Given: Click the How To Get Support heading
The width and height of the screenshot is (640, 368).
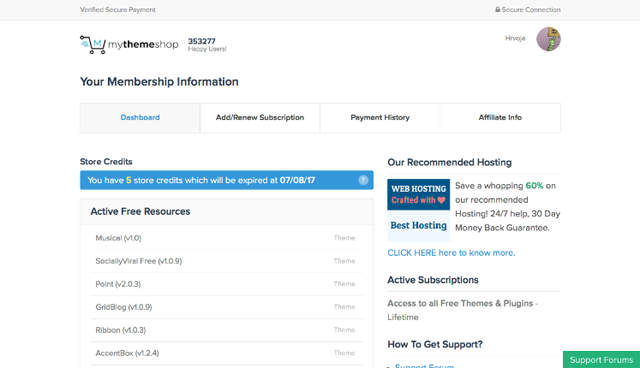Looking at the screenshot, I should [x=435, y=344].
